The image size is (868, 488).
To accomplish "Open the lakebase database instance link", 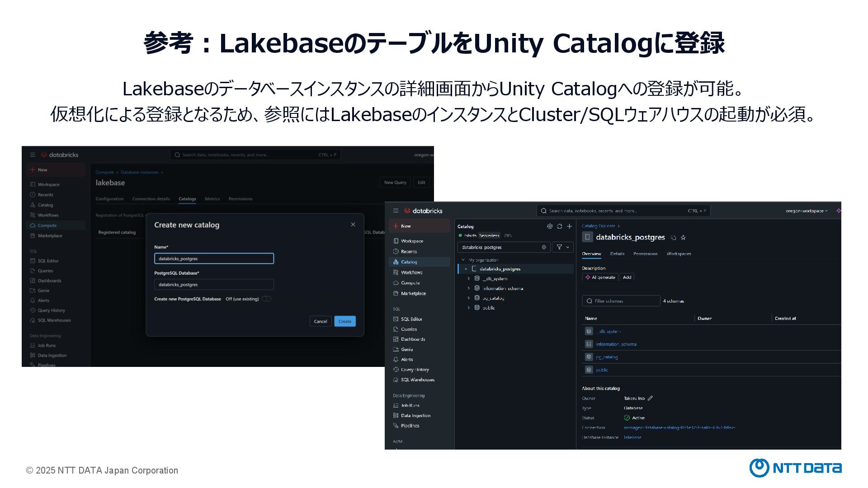I will (632, 437).
